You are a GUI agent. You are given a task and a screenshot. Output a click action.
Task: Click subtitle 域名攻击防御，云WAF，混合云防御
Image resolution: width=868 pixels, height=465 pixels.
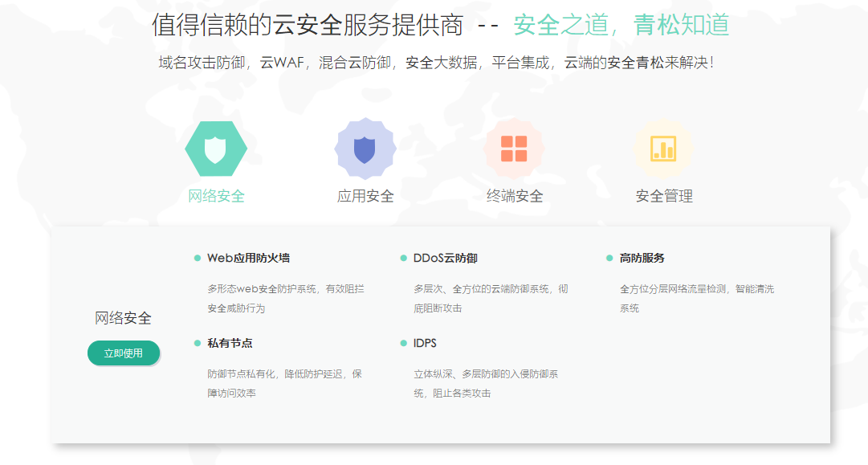[x=275, y=63]
